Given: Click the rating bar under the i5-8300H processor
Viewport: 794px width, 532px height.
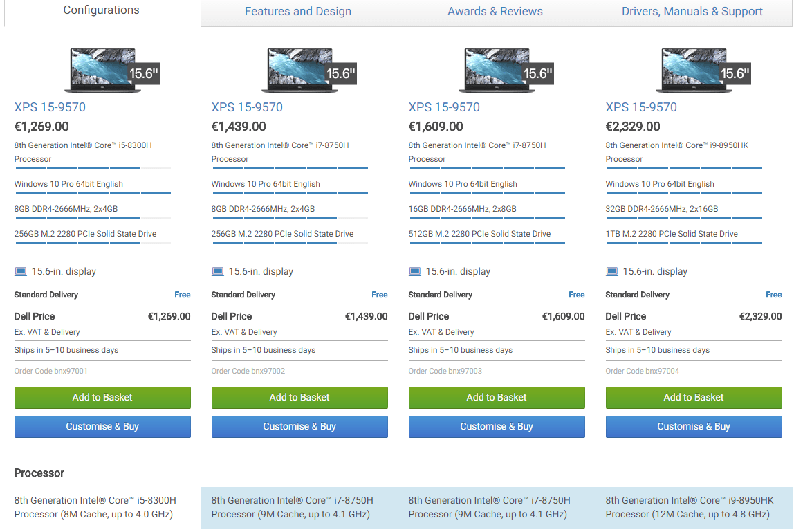Looking at the screenshot, I should click(x=92, y=168).
